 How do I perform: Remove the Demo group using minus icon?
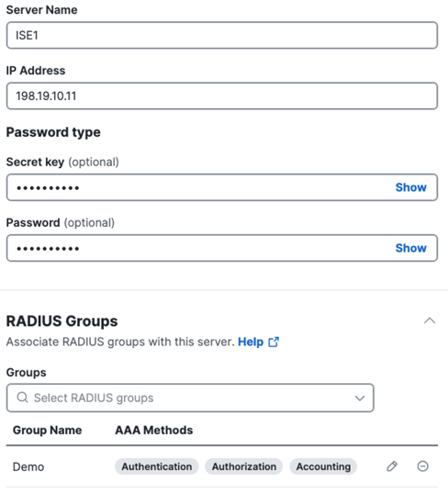coord(422,466)
